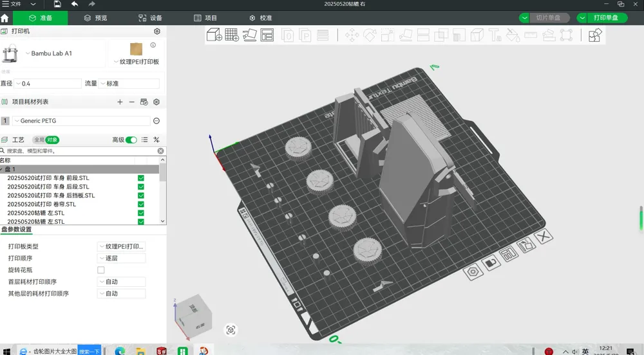Click the Add model cube icon
Image resolution: width=644 pixels, height=355 pixels.
click(214, 35)
